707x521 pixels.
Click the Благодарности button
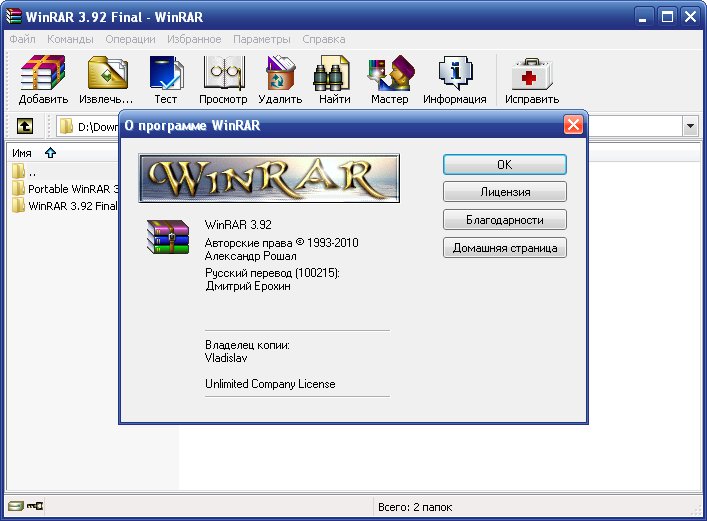coord(505,220)
